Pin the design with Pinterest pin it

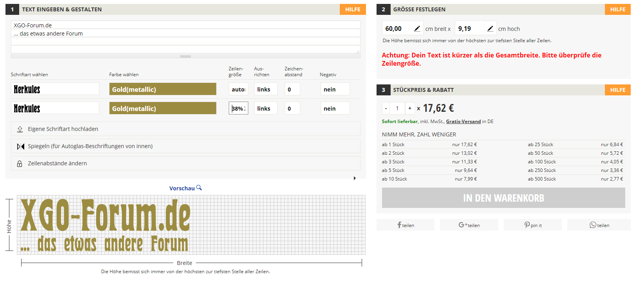point(533,225)
